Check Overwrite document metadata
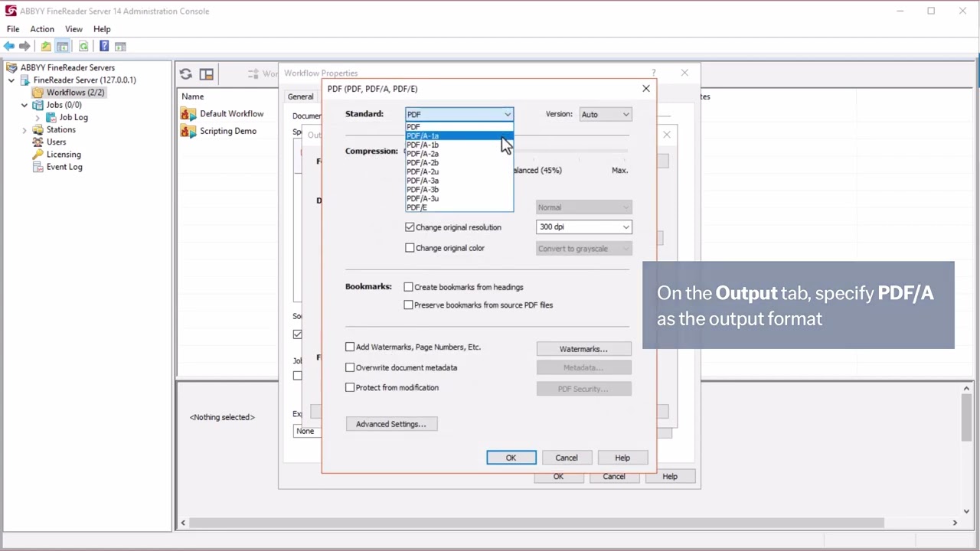This screenshot has height=551, width=980. tap(350, 367)
